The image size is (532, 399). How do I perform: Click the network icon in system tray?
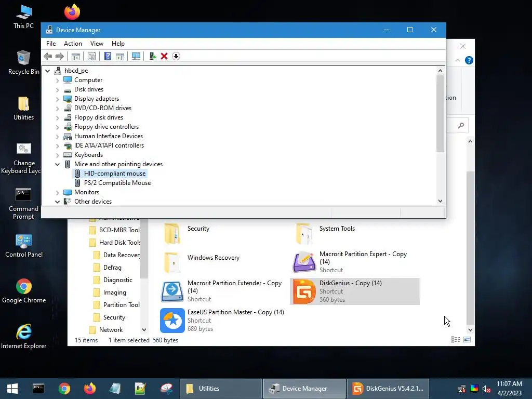pos(462,389)
